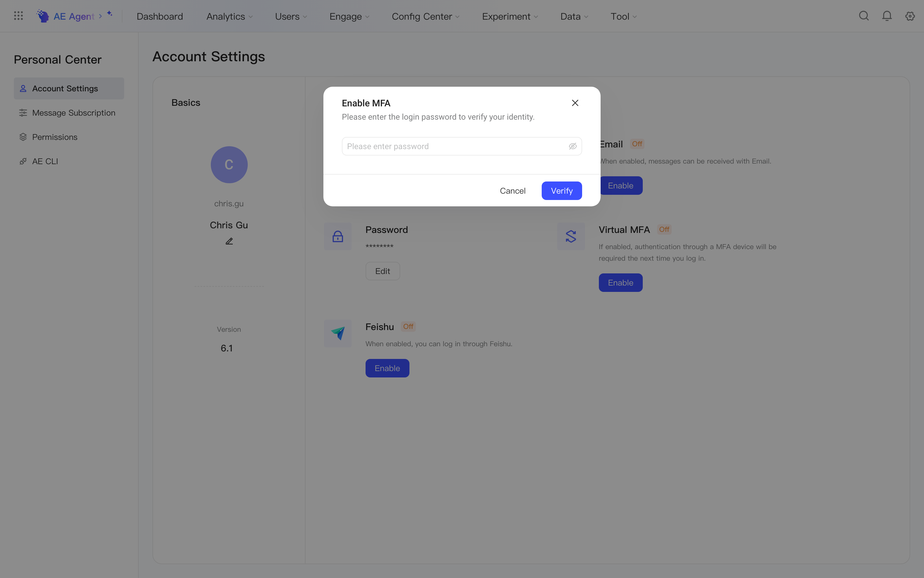This screenshot has height=578, width=924.
Task: Close the Enable MFA dialog
Action: click(575, 103)
